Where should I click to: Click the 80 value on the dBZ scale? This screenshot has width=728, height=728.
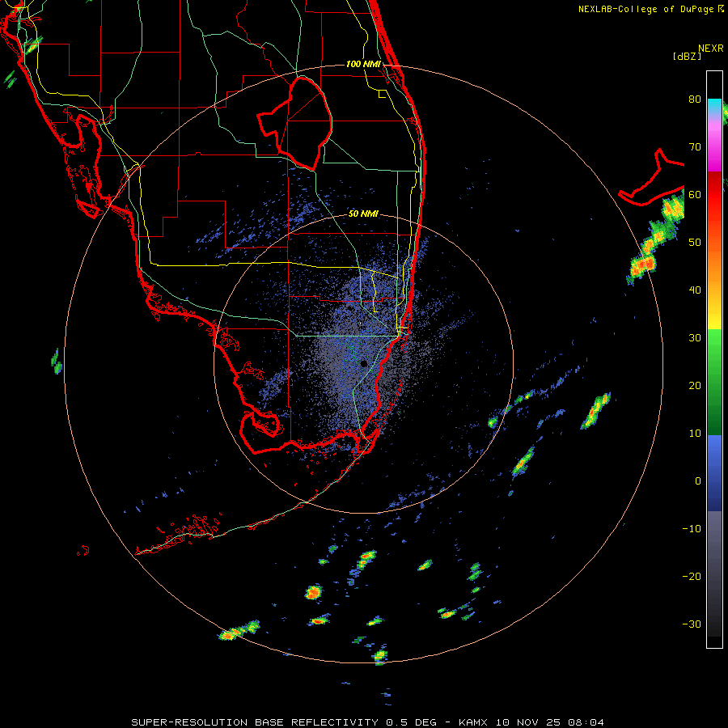click(695, 99)
